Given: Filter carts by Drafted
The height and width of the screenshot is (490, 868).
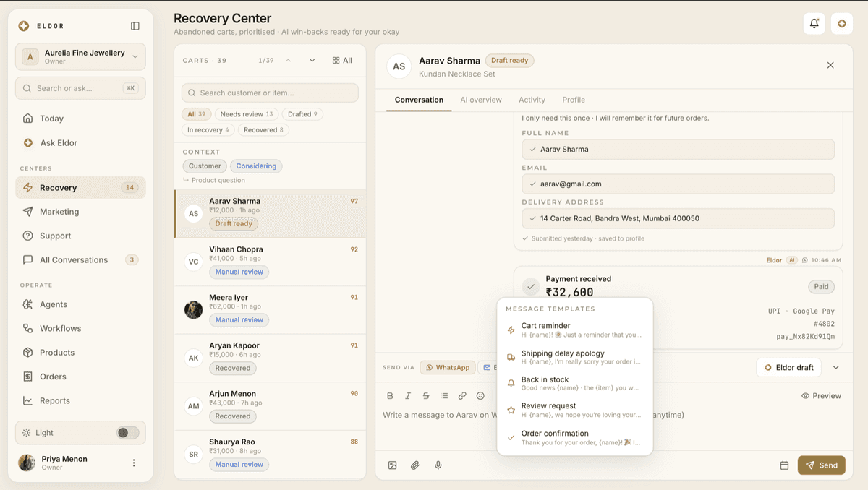Looking at the screenshot, I should [303, 114].
